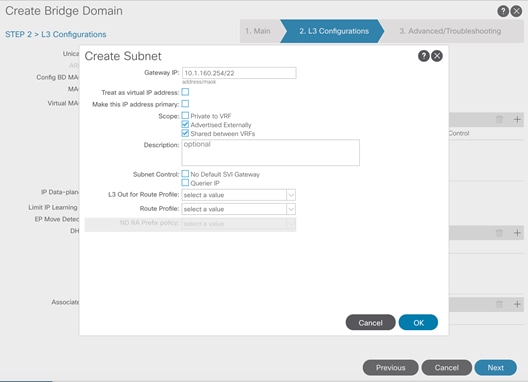Click Next in Bridge Domain wizard
This screenshot has width=528, height=382.
click(x=496, y=368)
